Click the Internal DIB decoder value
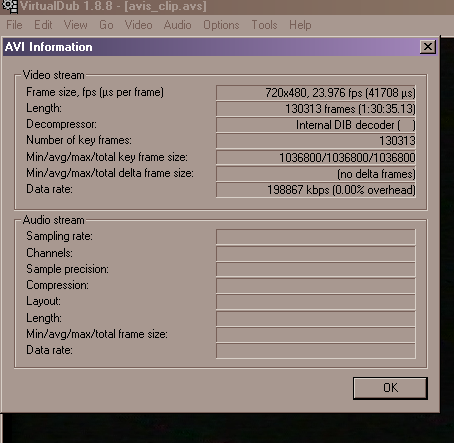 point(316,125)
